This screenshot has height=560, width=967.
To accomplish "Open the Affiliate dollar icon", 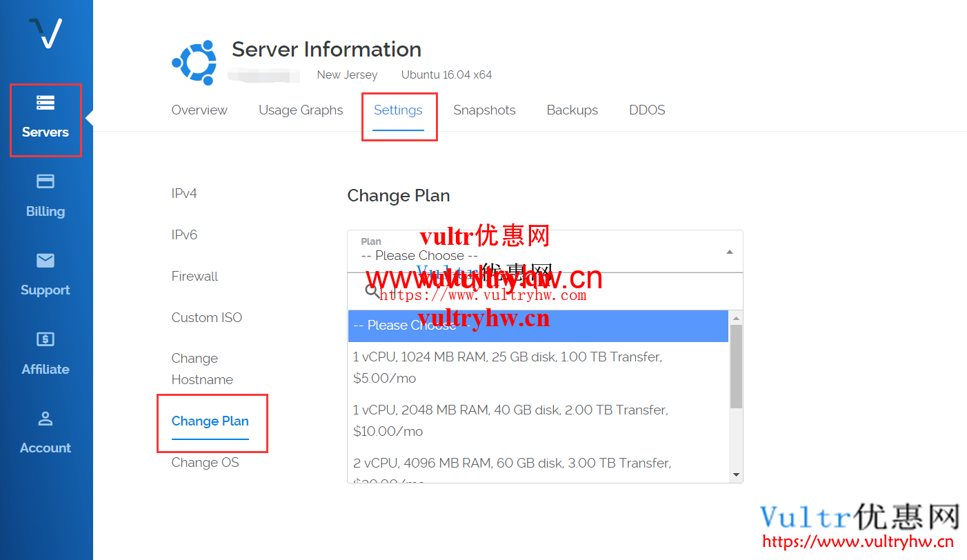I will [46, 339].
